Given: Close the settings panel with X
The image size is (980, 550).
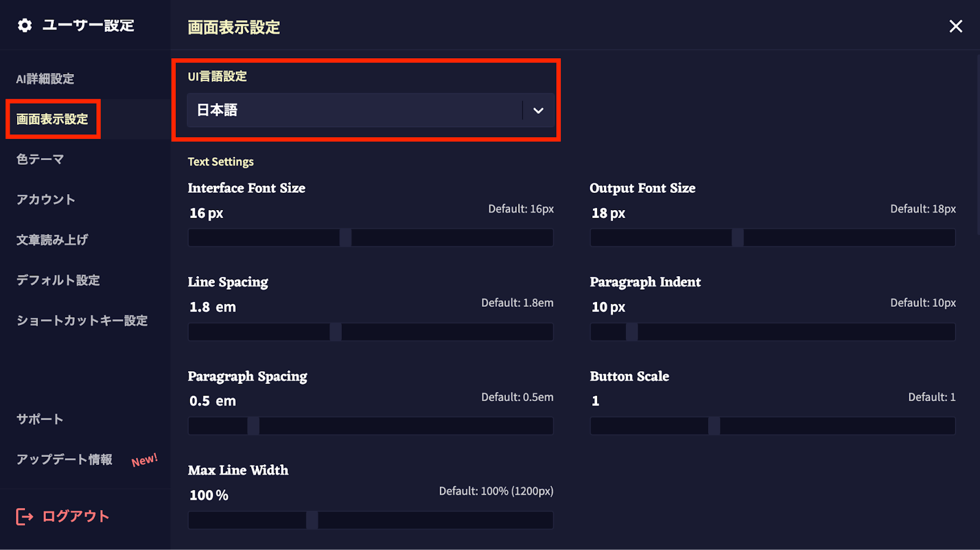Looking at the screenshot, I should (x=956, y=26).
